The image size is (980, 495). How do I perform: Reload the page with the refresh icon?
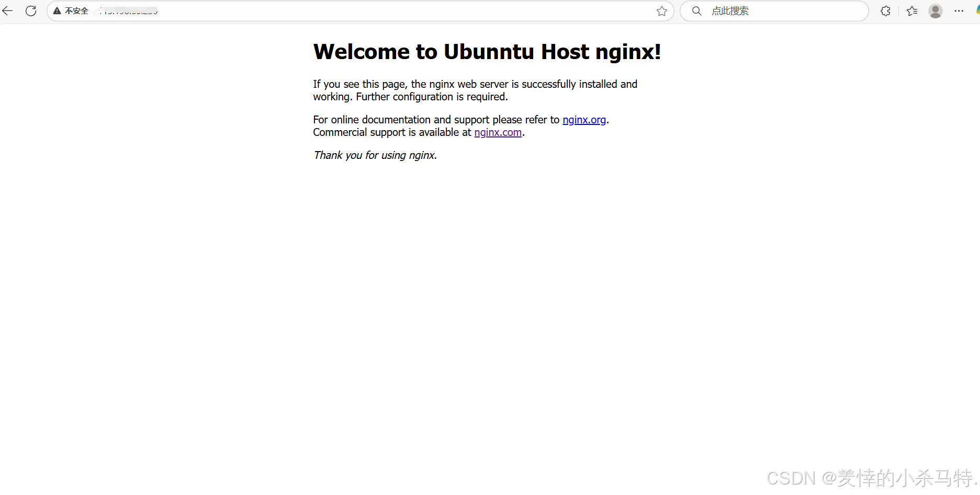(31, 11)
